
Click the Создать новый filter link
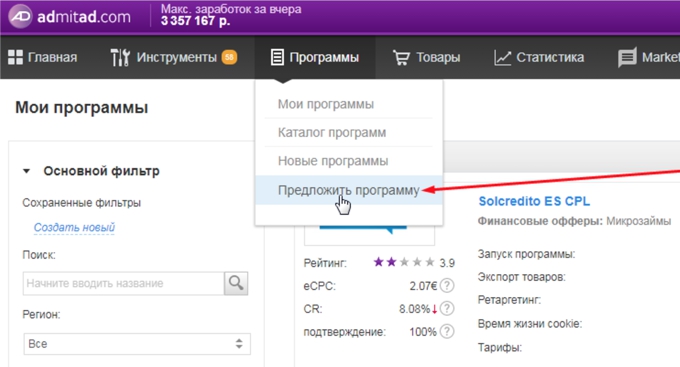[x=74, y=227]
